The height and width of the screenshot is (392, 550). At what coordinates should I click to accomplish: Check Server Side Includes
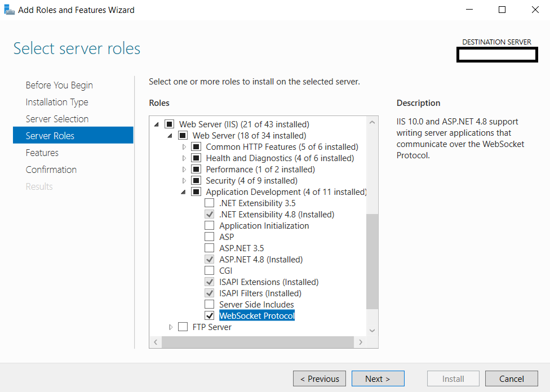[x=210, y=304]
